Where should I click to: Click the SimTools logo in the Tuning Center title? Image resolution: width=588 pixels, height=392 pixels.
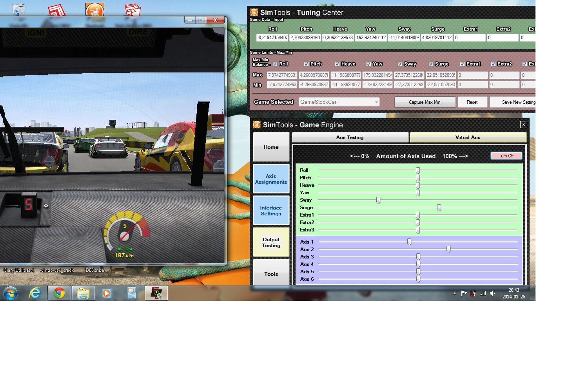tap(254, 12)
